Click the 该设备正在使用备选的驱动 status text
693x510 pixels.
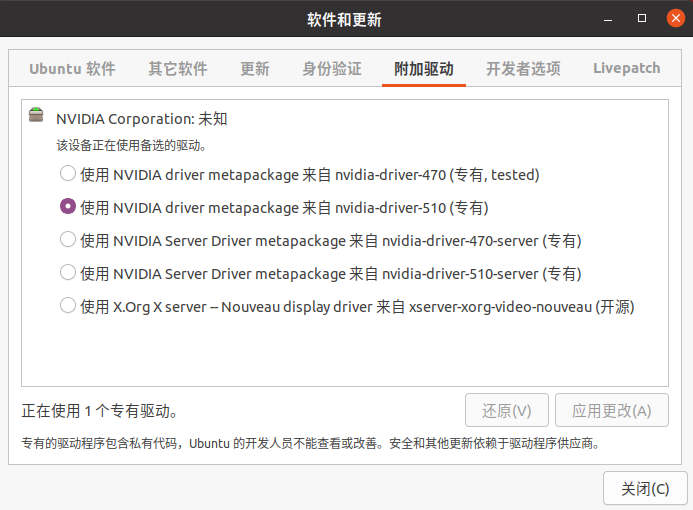(x=131, y=145)
